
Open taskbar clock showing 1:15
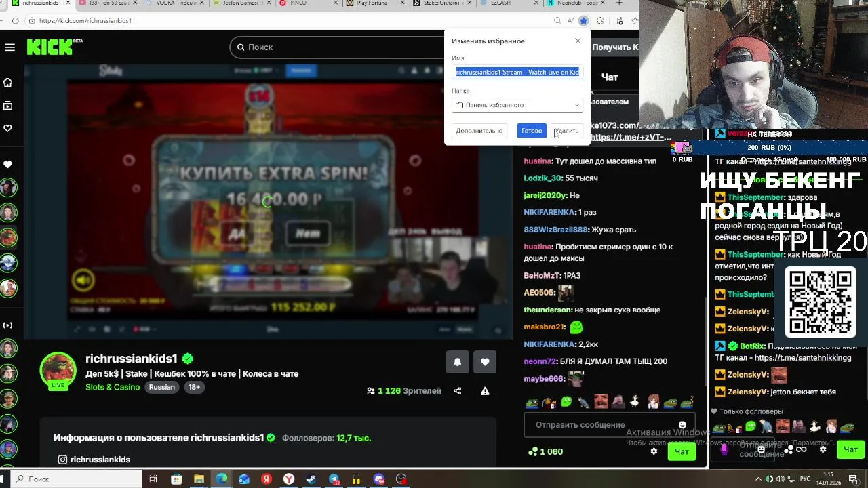829,479
